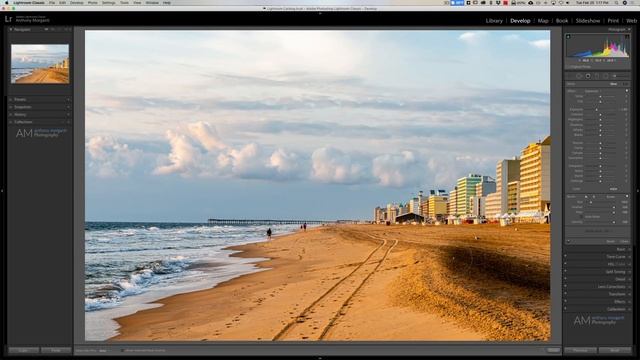Image resolution: width=640 pixels, height=360 pixels.
Task: Disable Detail panel switch
Action: click(566, 279)
